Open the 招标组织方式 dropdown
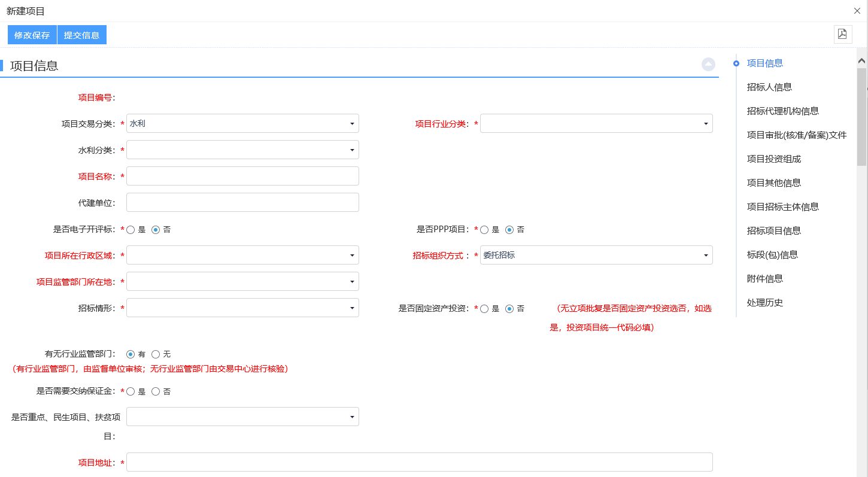 coord(596,255)
